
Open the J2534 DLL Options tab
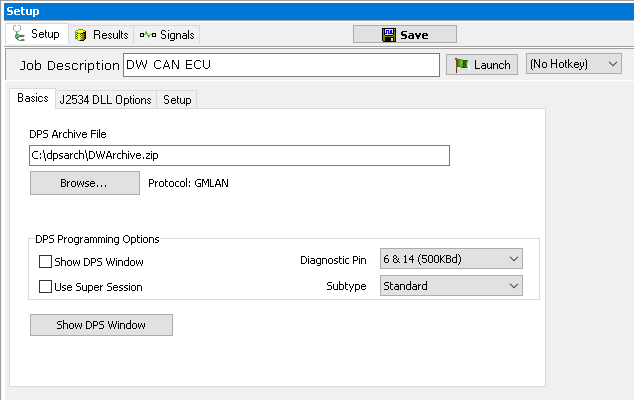coord(105,100)
